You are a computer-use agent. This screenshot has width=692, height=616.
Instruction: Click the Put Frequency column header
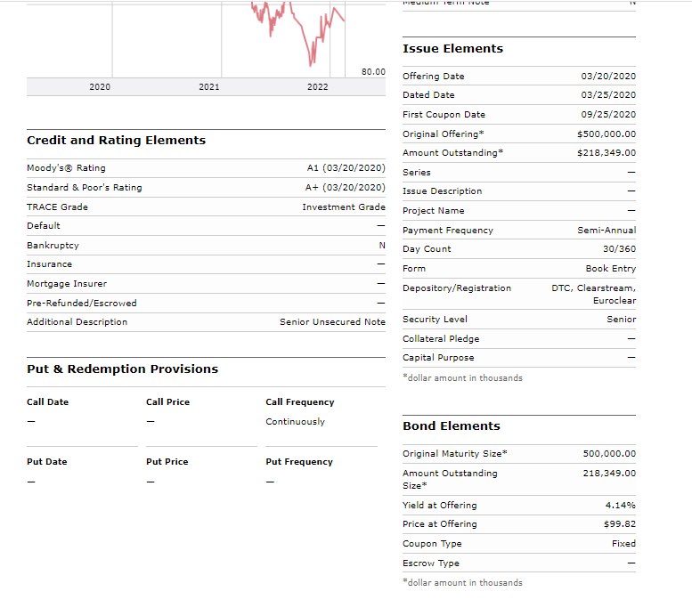coord(299,462)
